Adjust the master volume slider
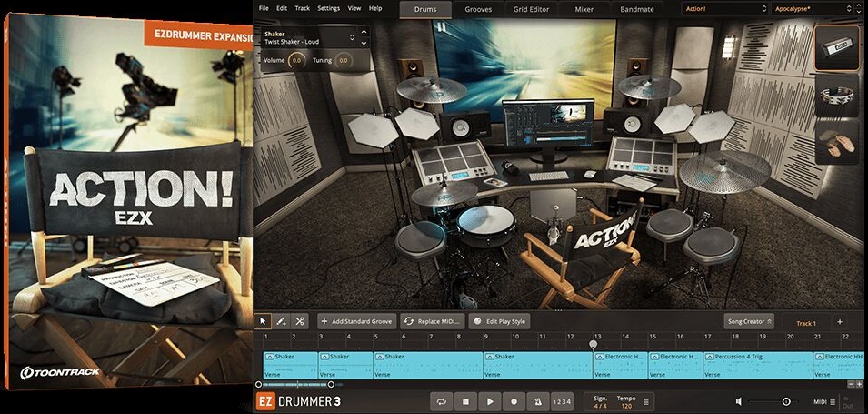 point(785,401)
